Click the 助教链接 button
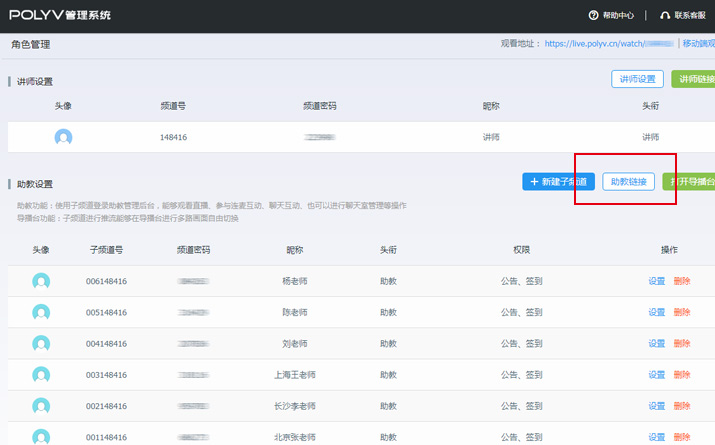715x445 pixels. (628, 181)
